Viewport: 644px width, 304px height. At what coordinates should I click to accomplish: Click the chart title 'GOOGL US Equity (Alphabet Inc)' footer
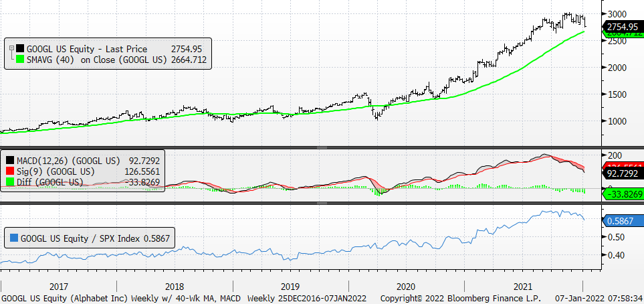(64, 297)
